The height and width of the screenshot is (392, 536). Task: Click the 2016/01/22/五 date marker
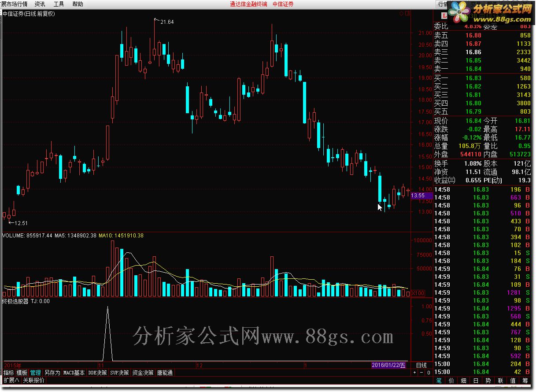(388, 365)
